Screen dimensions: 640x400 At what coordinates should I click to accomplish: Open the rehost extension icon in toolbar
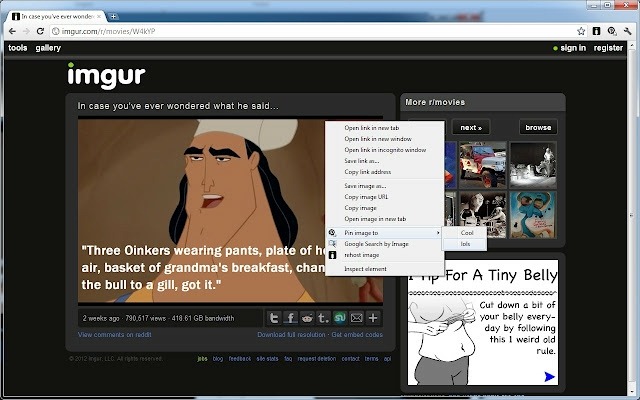pyautogui.click(x=596, y=31)
